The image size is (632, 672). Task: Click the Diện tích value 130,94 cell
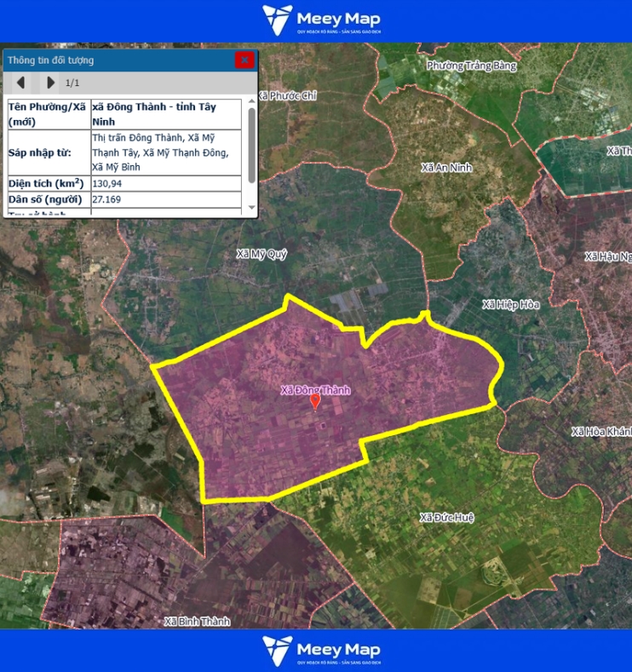(x=166, y=183)
